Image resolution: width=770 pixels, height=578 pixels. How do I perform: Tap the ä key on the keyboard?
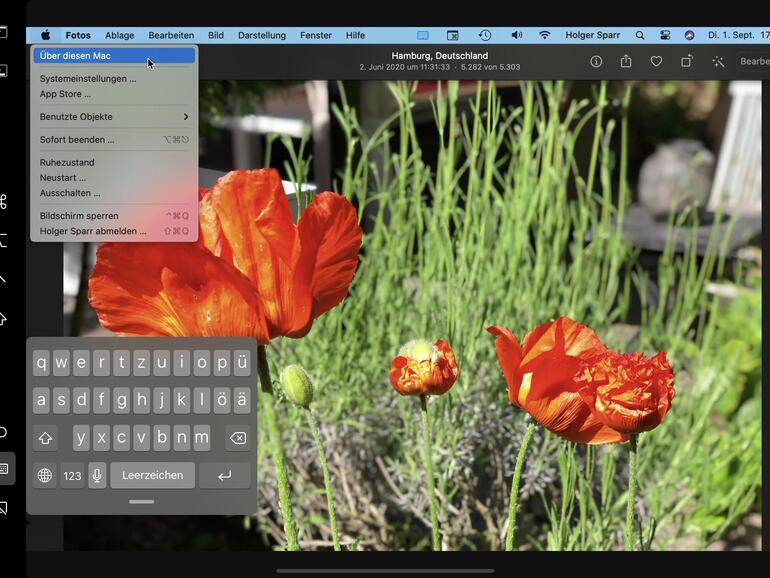242,400
